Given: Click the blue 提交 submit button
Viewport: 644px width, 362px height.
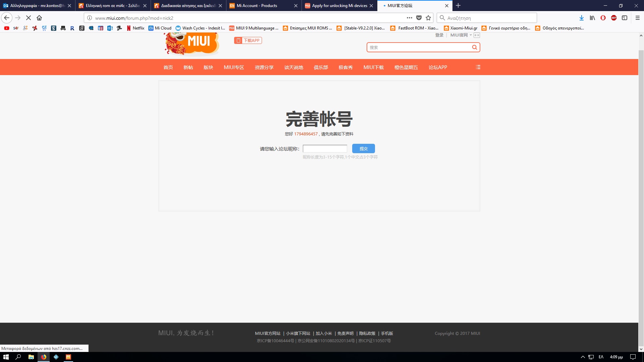Looking at the screenshot, I should [x=363, y=148].
